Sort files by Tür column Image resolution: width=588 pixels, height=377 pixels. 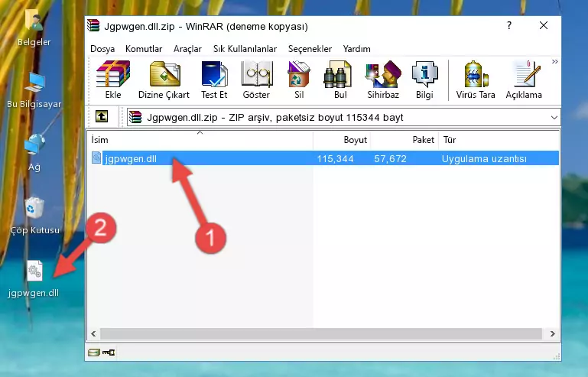click(x=499, y=140)
